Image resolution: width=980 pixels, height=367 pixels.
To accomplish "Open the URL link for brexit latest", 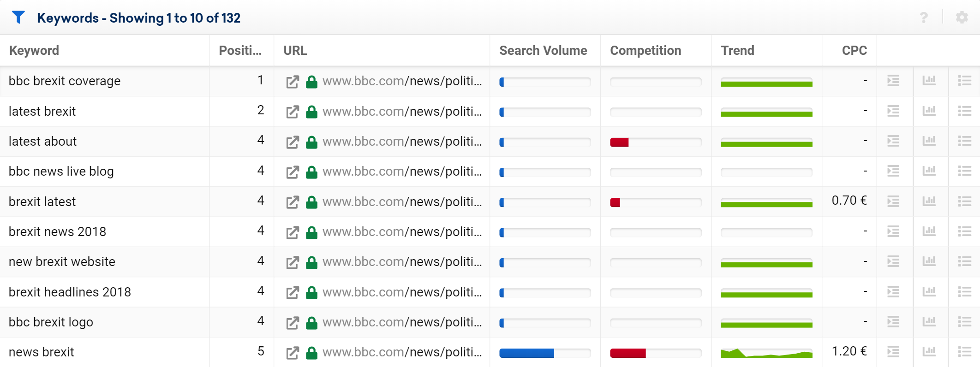I will click(402, 202).
